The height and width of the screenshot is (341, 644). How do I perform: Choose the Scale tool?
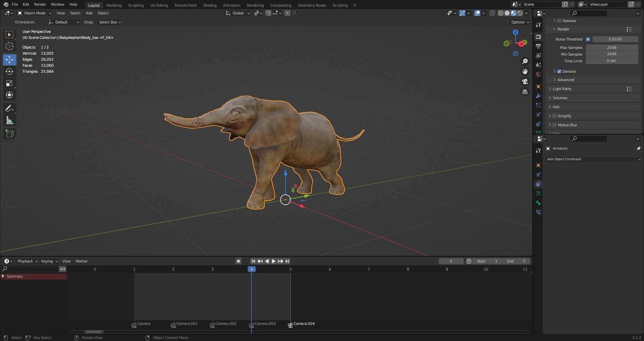click(9, 83)
